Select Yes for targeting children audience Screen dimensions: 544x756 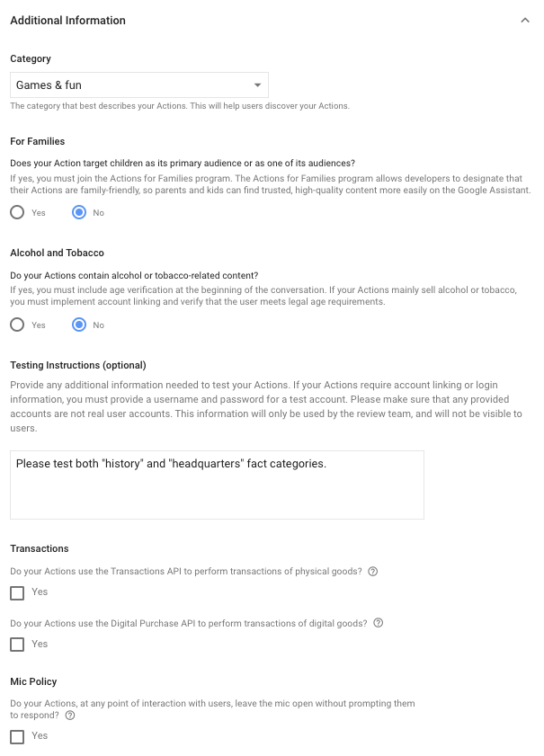pos(15,212)
